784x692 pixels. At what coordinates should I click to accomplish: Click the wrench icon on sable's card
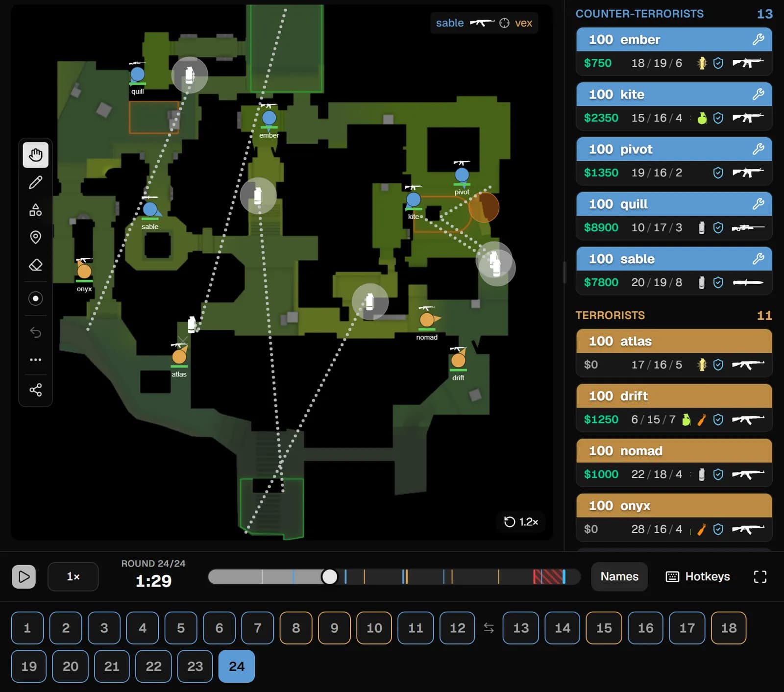758,259
